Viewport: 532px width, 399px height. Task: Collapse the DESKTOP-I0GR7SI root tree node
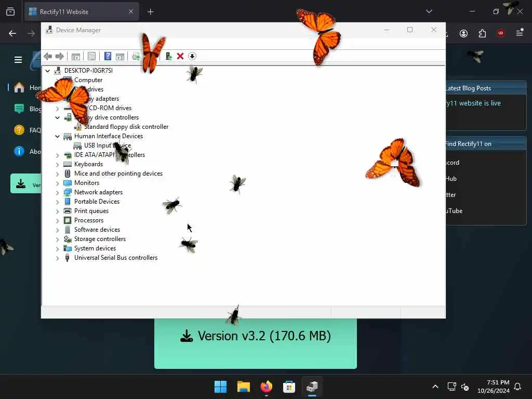click(x=47, y=71)
